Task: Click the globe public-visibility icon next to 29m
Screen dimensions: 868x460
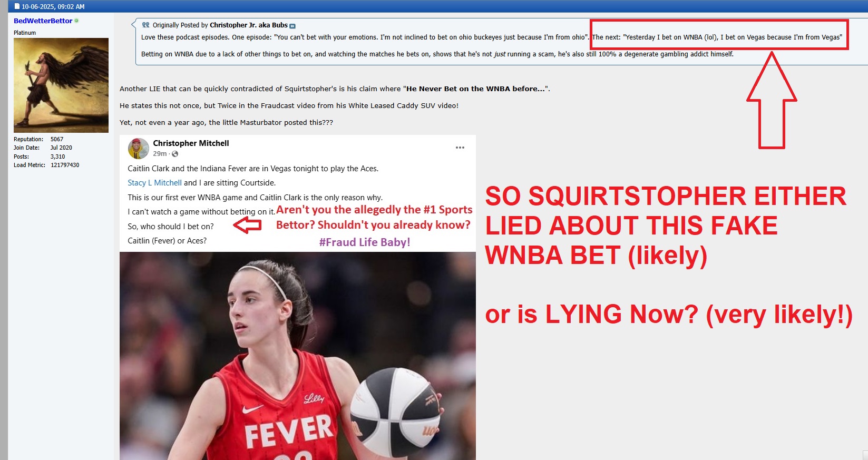Action: tap(175, 154)
